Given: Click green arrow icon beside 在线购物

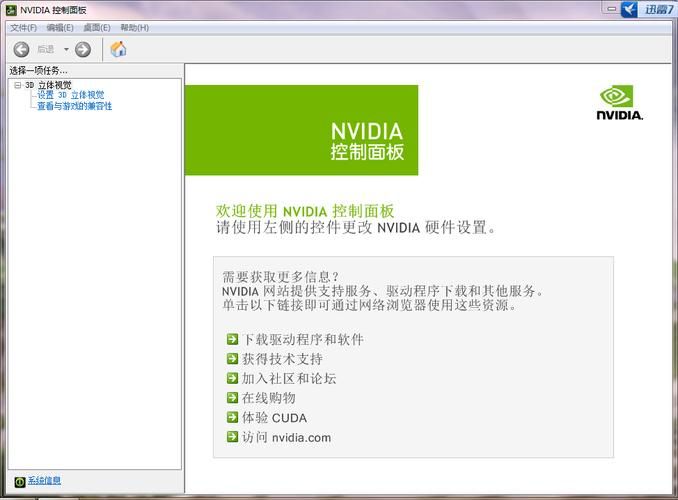Looking at the screenshot, I should 232,397.
